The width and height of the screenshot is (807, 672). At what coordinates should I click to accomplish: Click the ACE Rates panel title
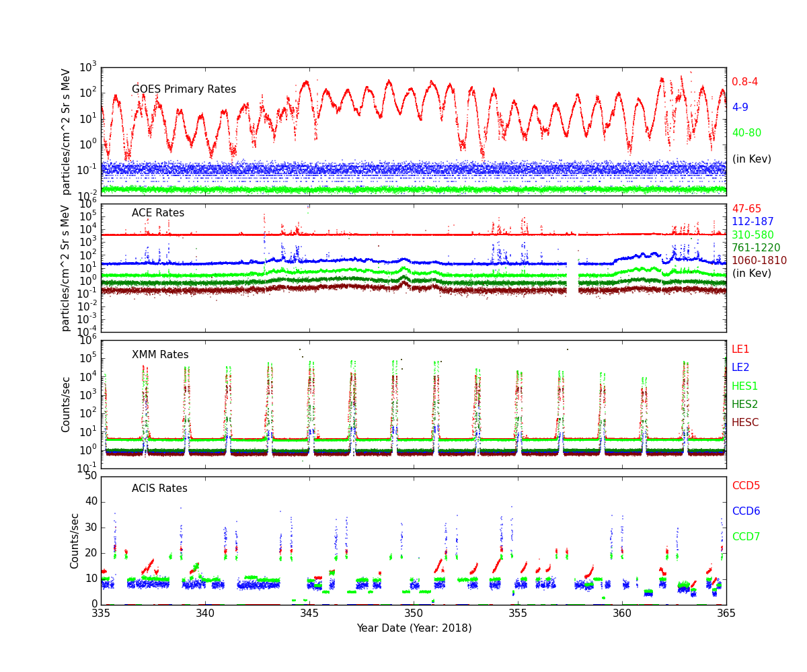click(x=157, y=213)
